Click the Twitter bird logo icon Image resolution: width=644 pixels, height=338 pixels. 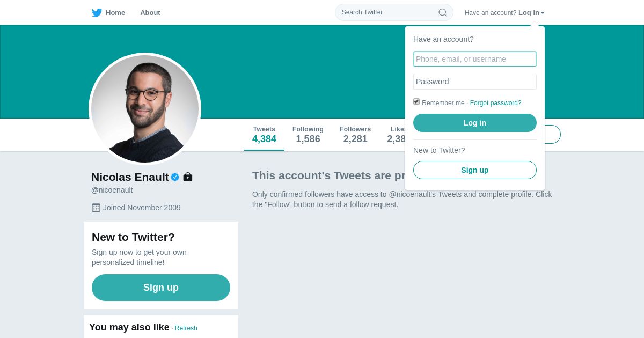(97, 13)
